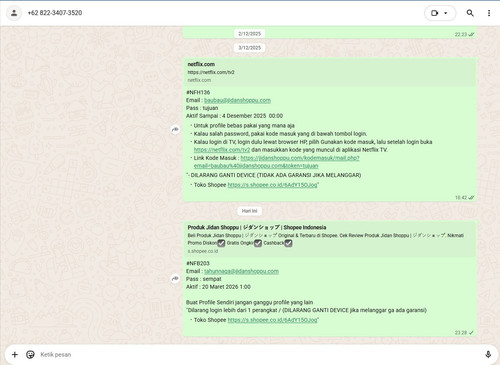Open the Toko Shopee link in the #NFH136 message
500x365 pixels.
click(272, 185)
